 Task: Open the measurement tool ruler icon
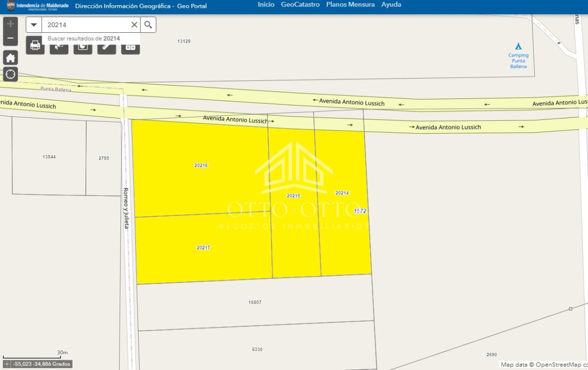click(x=107, y=47)
